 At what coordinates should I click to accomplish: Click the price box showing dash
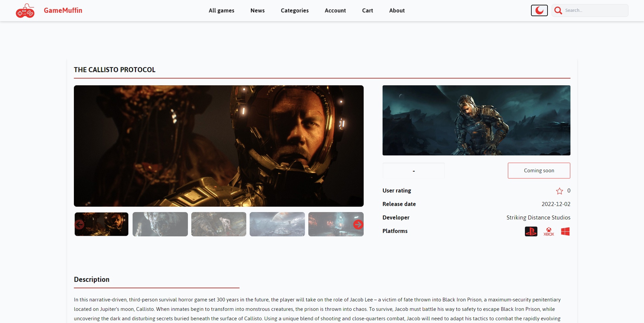point(414,171)
